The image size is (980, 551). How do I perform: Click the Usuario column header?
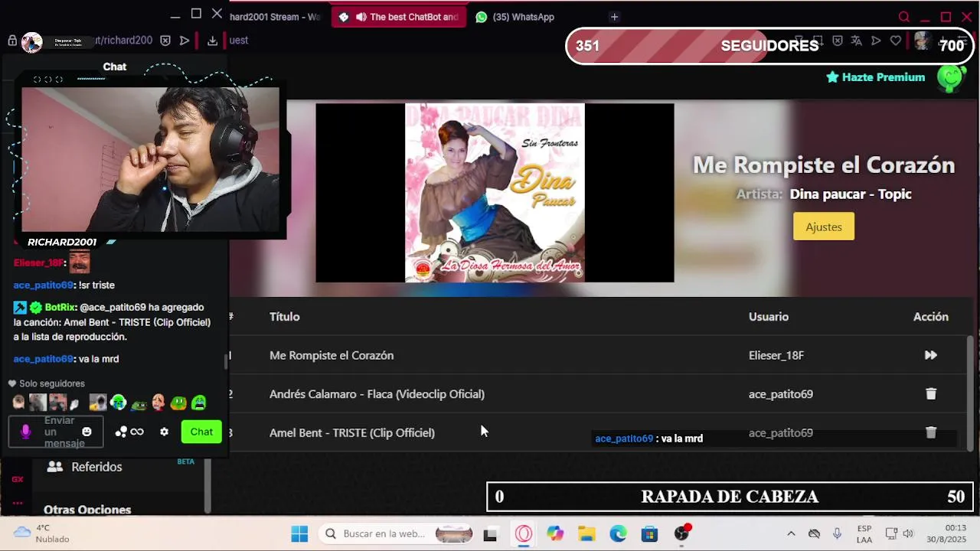769,316
